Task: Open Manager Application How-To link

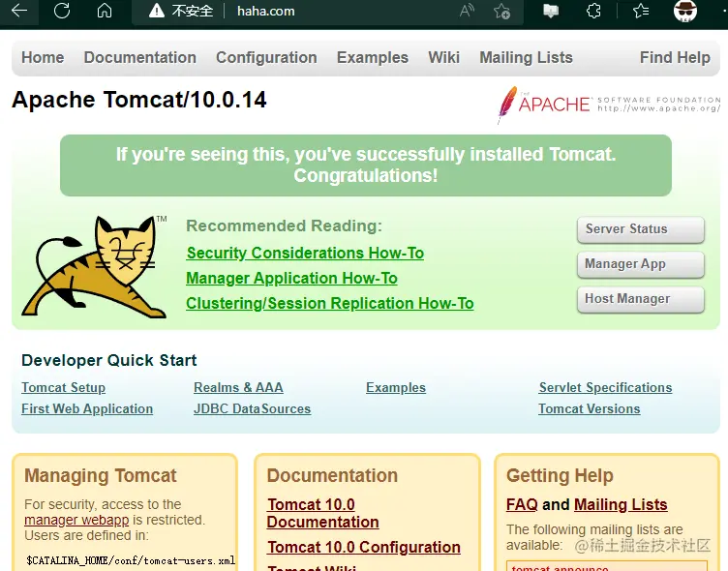Action: coord(291,278)
